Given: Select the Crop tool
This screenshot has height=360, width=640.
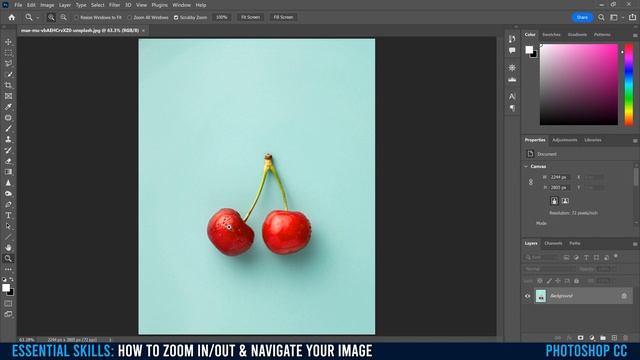Looking at the screenshot, I should click(8, 85).
